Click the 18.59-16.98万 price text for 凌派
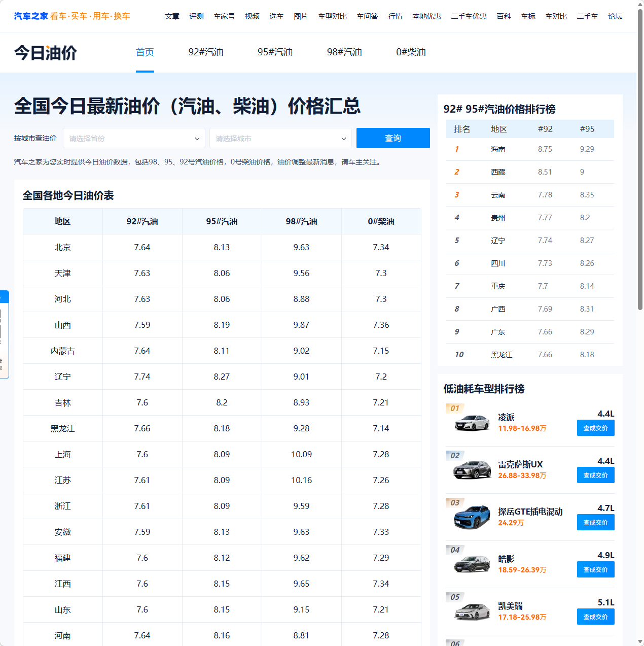The width and height of the screenshot is (644, 646). 522,428
